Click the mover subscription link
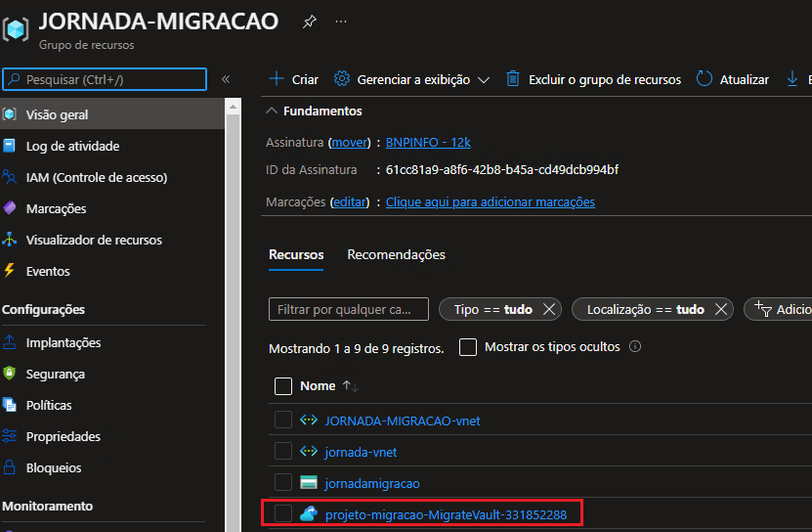 (x=350, y=142)
